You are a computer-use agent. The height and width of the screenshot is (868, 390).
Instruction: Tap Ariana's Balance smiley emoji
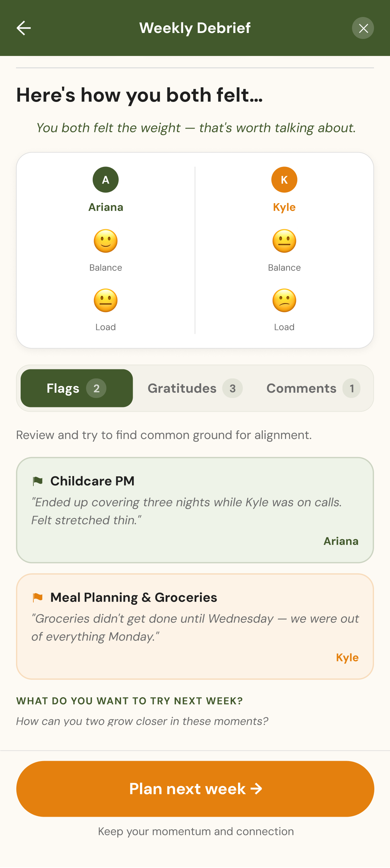click(x=106, y=241)
